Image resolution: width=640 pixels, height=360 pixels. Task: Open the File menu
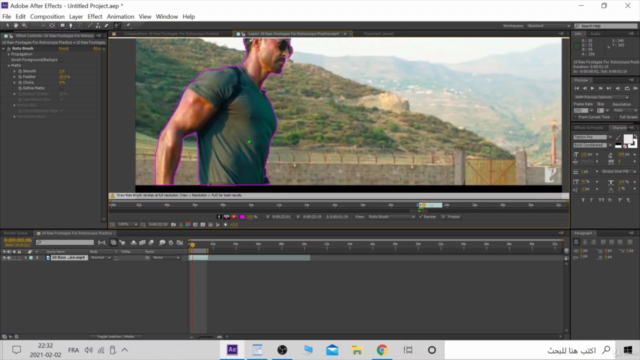click(7, 17)
